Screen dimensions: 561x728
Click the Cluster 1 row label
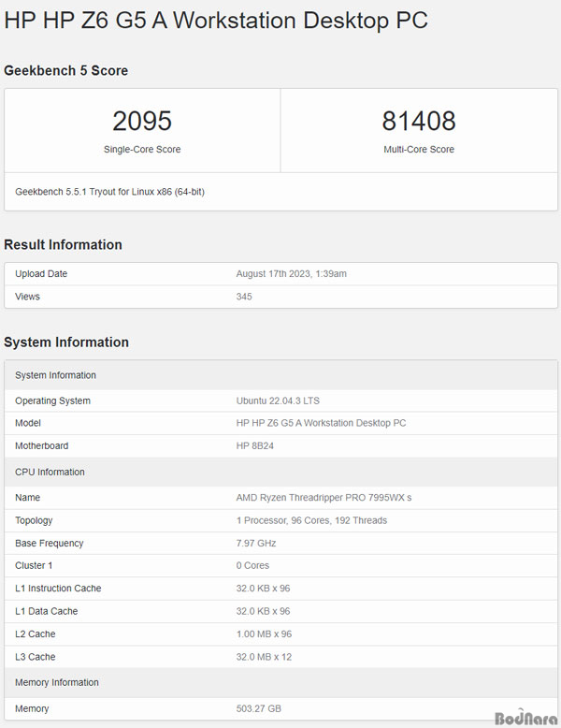pos(34,565)
